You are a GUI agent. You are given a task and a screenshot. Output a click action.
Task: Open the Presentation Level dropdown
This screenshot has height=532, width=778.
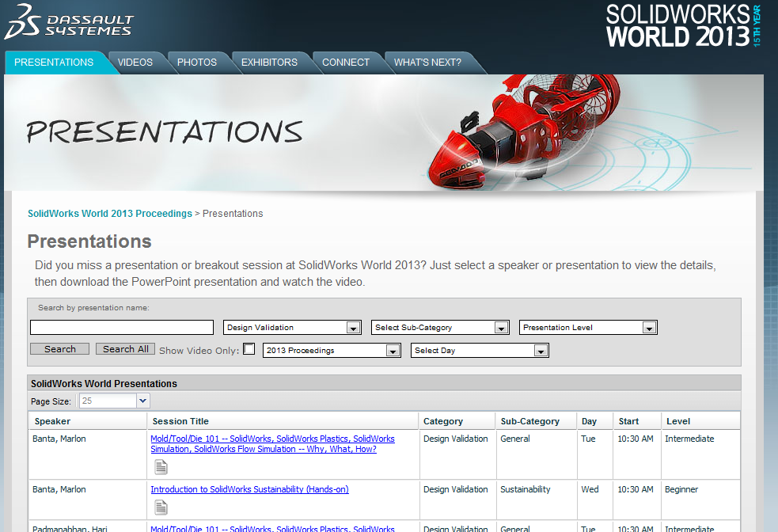[x=588, y=328]
